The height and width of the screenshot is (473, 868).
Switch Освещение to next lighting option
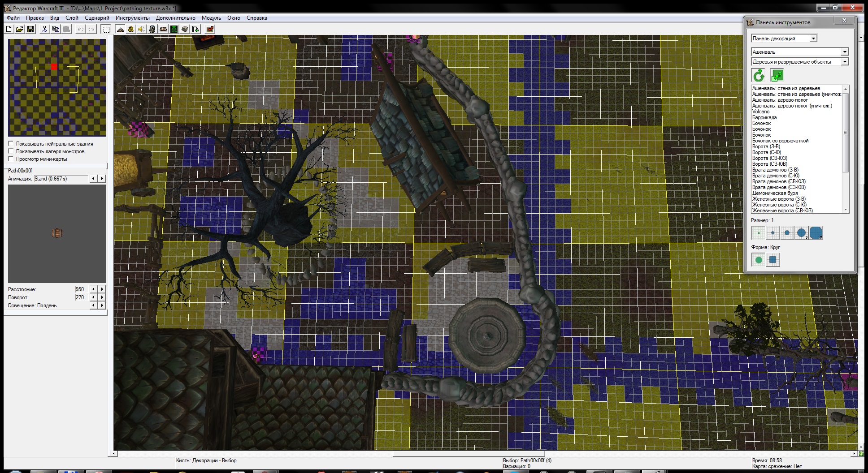(x=102, y=305)
